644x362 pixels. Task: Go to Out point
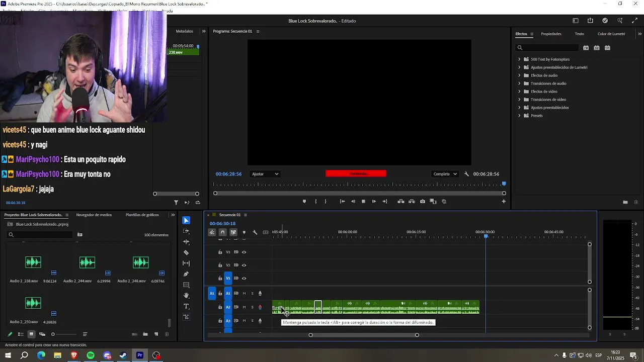click(385, 202)
